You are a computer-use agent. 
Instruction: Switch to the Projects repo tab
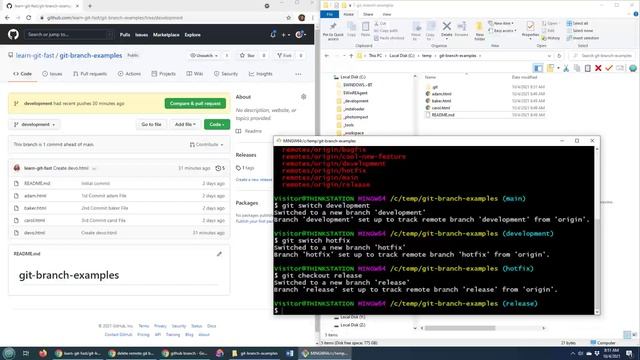coord(163,74)
